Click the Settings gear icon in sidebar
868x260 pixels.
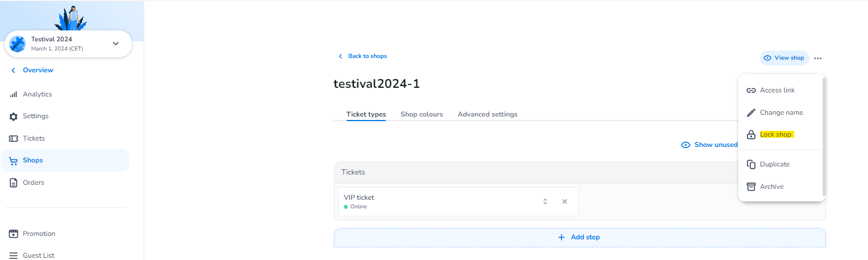coord(13,117)
